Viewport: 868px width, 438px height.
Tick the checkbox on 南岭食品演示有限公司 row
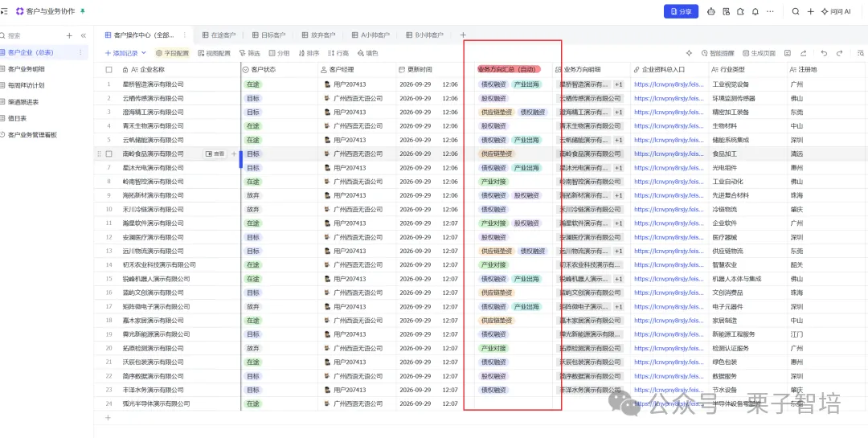[109, 154]
